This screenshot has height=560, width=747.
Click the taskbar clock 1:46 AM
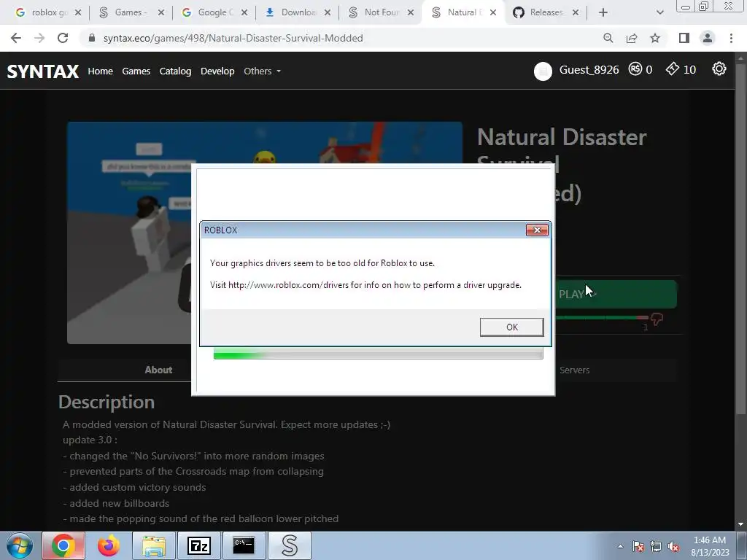pyautogui.click(x=710, y=540)
